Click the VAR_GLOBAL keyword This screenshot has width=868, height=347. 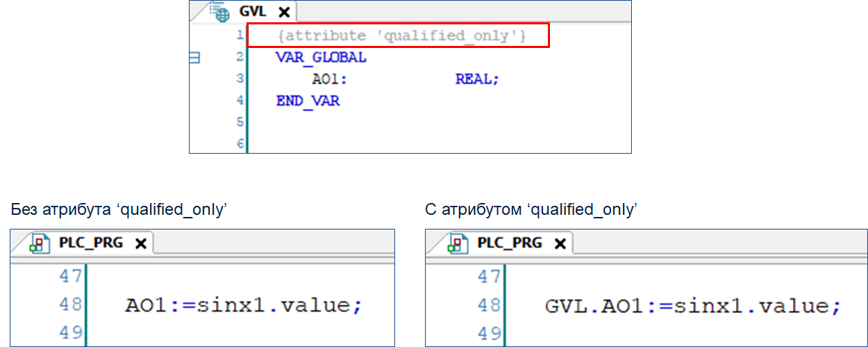(321, 58)
